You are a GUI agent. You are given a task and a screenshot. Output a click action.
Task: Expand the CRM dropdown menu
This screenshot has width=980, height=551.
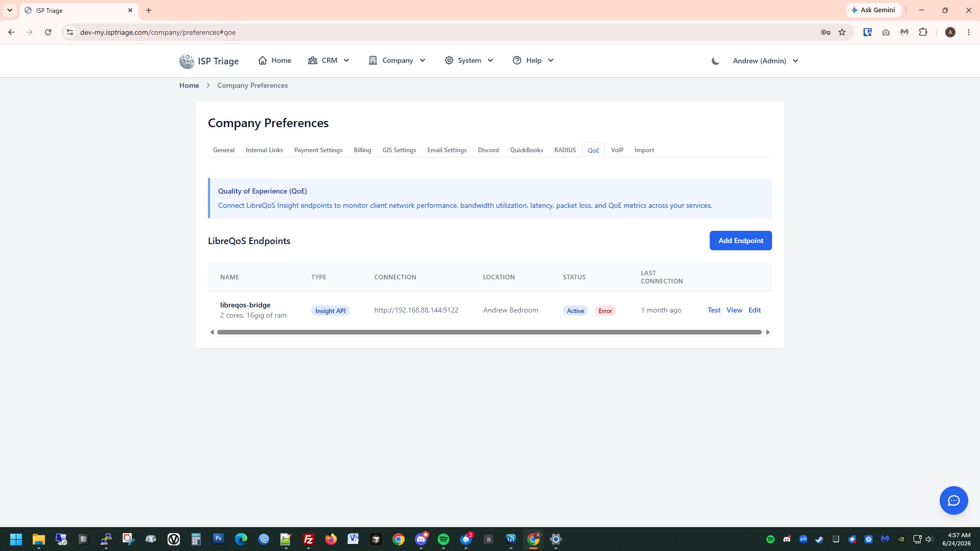point(329,60)
